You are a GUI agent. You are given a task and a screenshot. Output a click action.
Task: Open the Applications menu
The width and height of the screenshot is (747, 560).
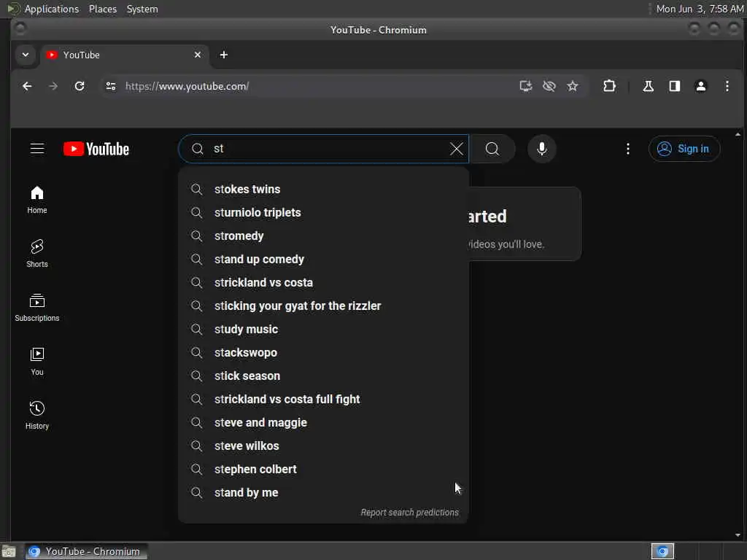[52, 9]
